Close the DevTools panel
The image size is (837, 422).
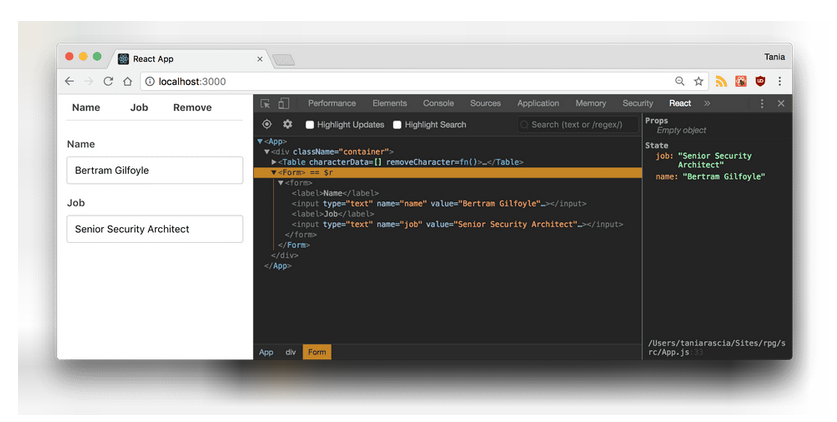click(x=781, y=103)
